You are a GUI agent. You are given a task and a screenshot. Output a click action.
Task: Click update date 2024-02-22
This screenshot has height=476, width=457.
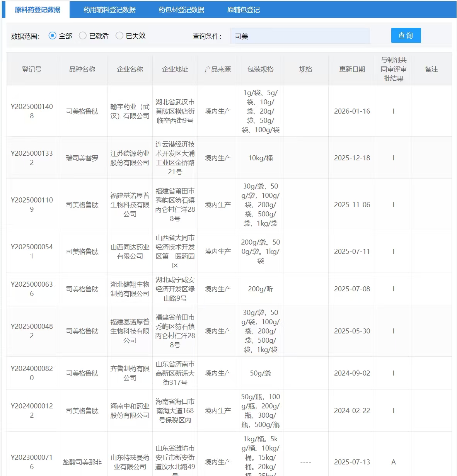point(352,411)
